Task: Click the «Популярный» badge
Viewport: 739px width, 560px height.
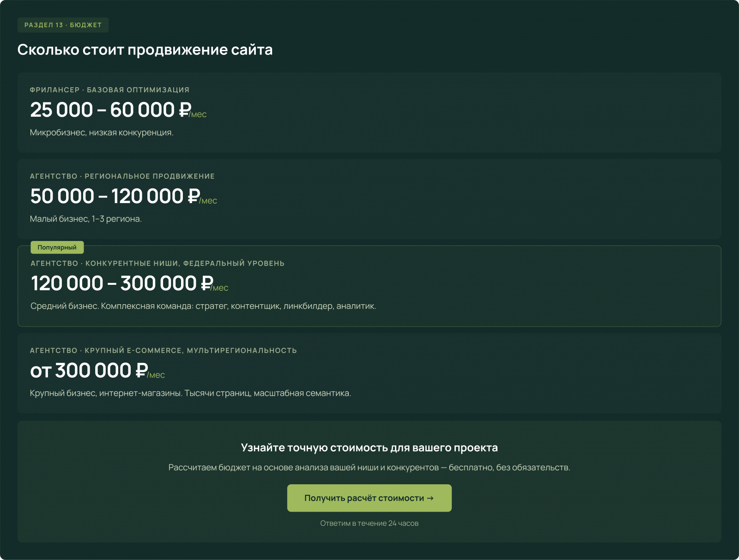Action: 56,247
